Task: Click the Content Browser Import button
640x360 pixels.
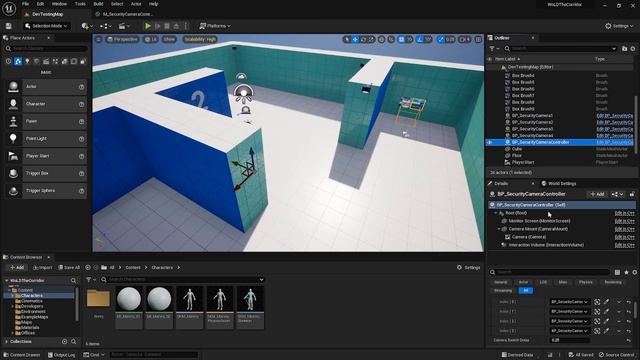Action: [x=42, y=268]
